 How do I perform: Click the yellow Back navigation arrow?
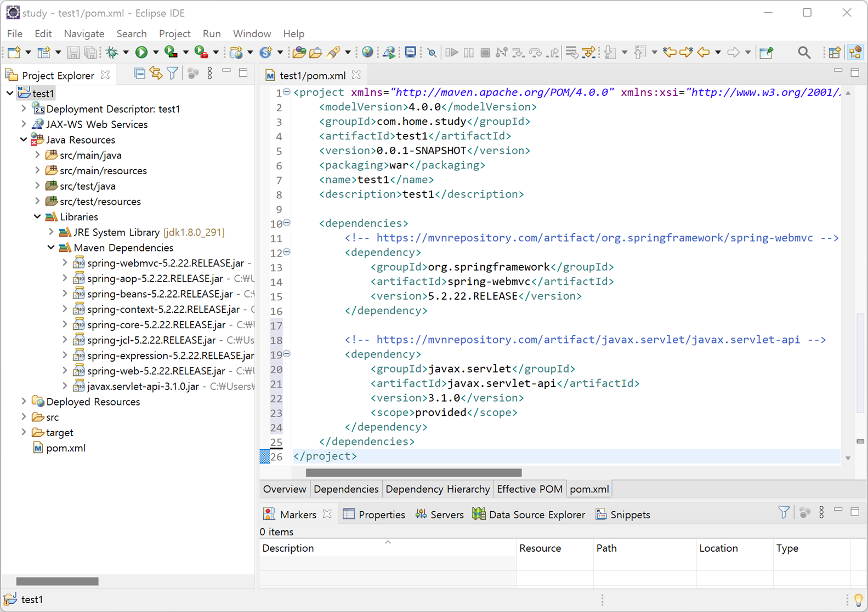tap(704, 53)
